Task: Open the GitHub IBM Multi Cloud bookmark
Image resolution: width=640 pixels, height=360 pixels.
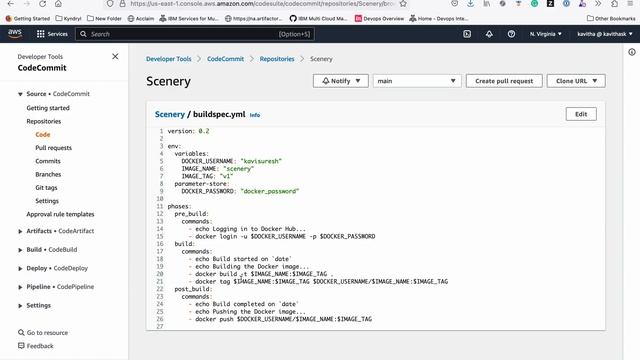Action: point(319,18)
